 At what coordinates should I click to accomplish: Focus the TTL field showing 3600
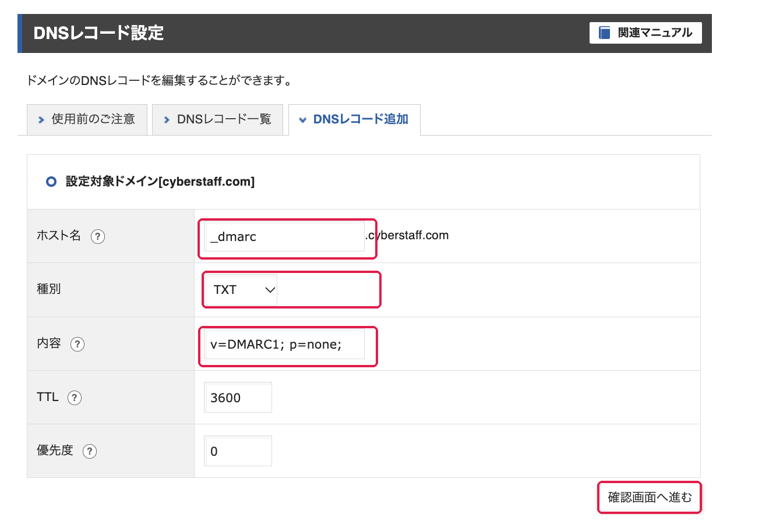pos(238,398)
